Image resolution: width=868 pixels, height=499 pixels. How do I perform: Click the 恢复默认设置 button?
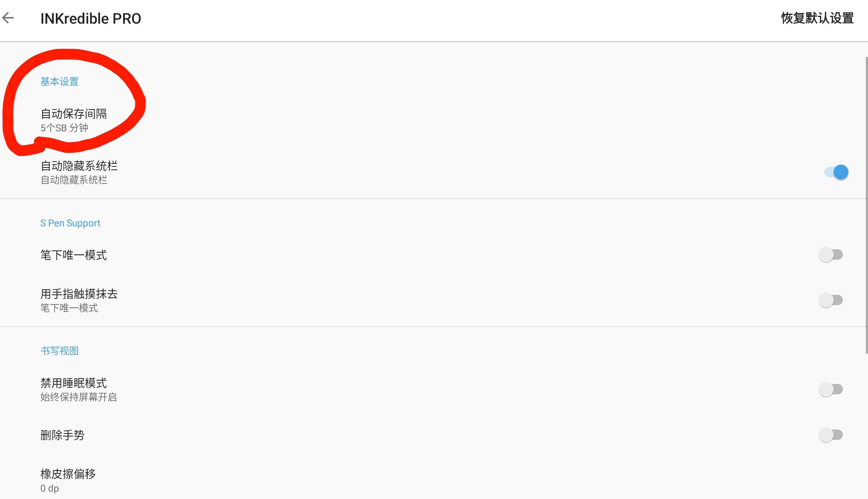[x=817, y=18]
